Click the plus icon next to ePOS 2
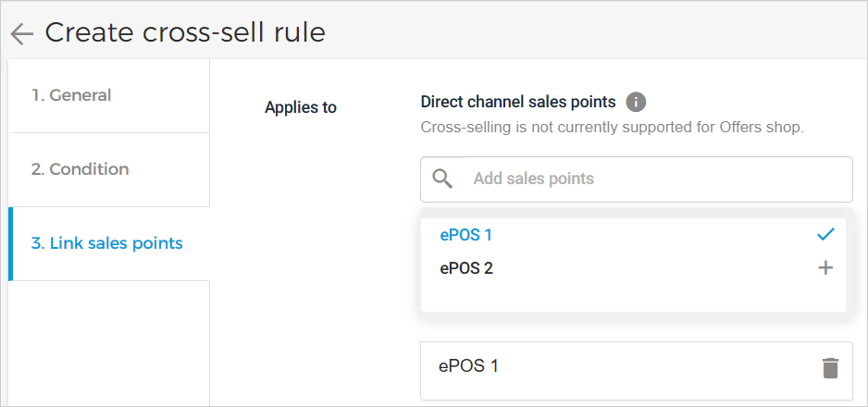Image resolution: width=868 pixels, height=407 pixels. point(825,268)
